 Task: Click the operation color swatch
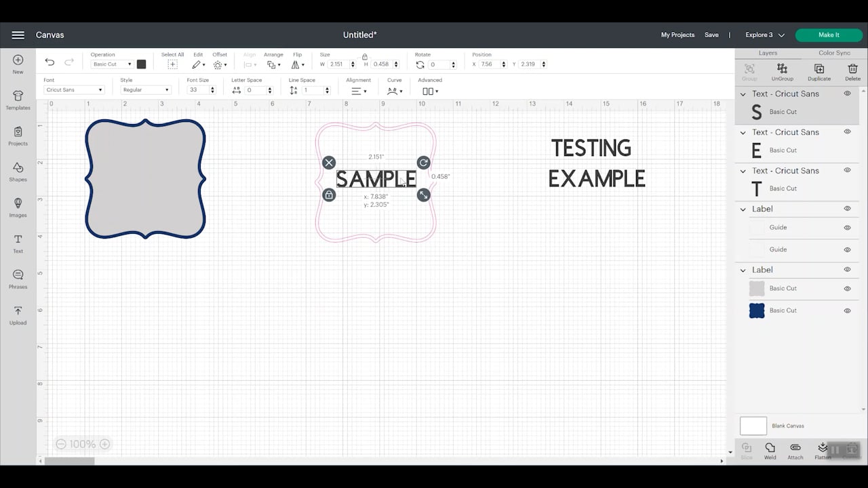(141, 64)
